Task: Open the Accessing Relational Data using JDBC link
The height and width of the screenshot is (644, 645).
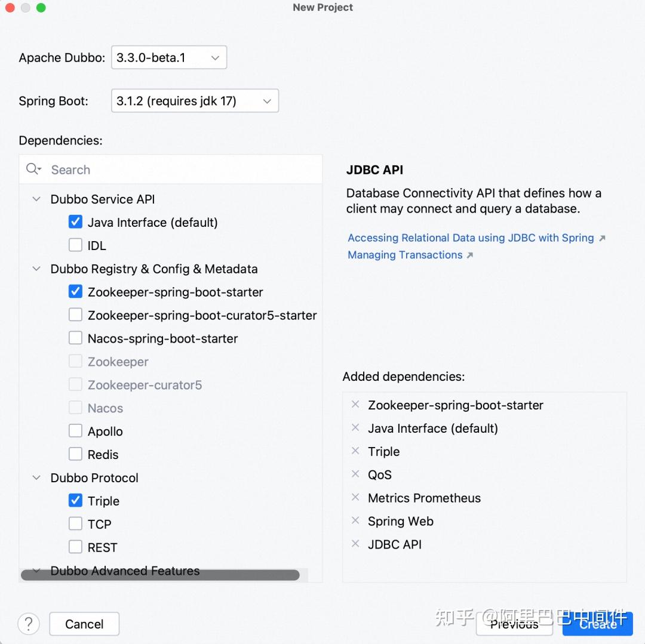Action: tap(469, 238)
